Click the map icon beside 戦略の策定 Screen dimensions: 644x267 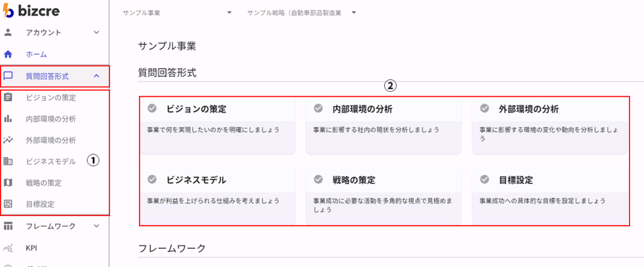(x=8, y=182)
